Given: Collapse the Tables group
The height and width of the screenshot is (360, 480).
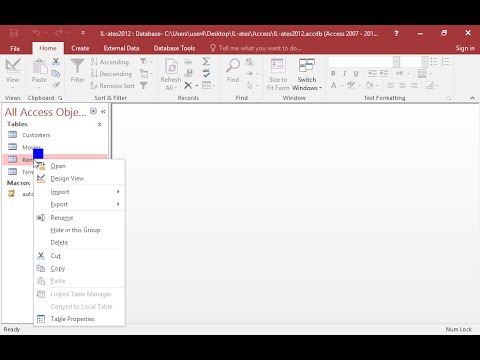Looking at the screenshot, I should click(x=99, y=124).
